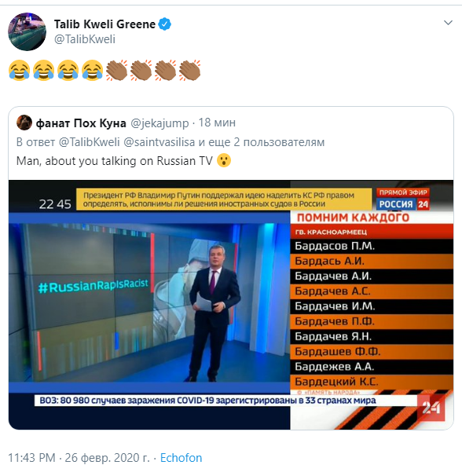Click the surprised face emoji in the quoted tweet
This screenshot has width=462, height=476.
[x=224, y=160]
